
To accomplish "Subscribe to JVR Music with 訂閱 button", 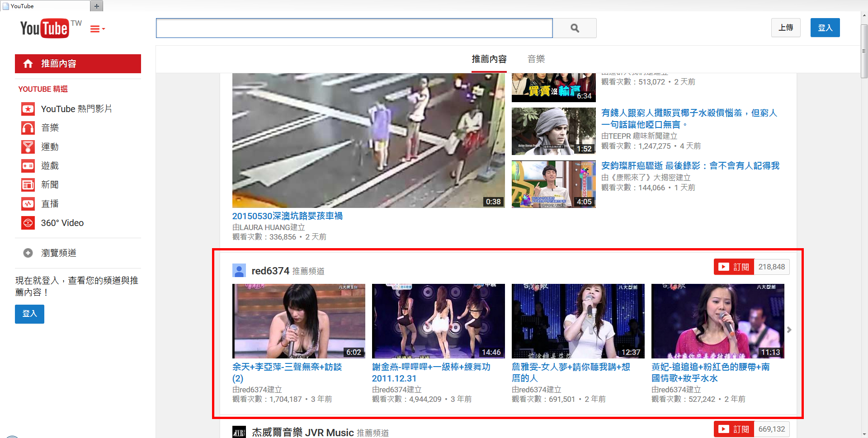I will [x=734, y=429].
